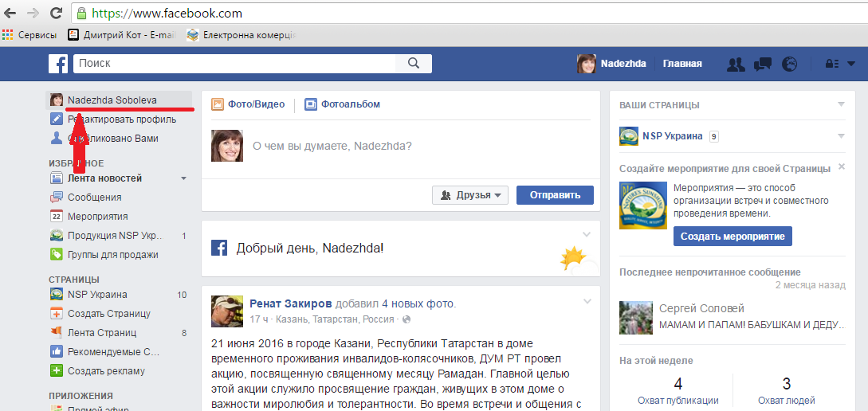Click the Рекомендуемые thumbs-up icon

tap(57, 352)
